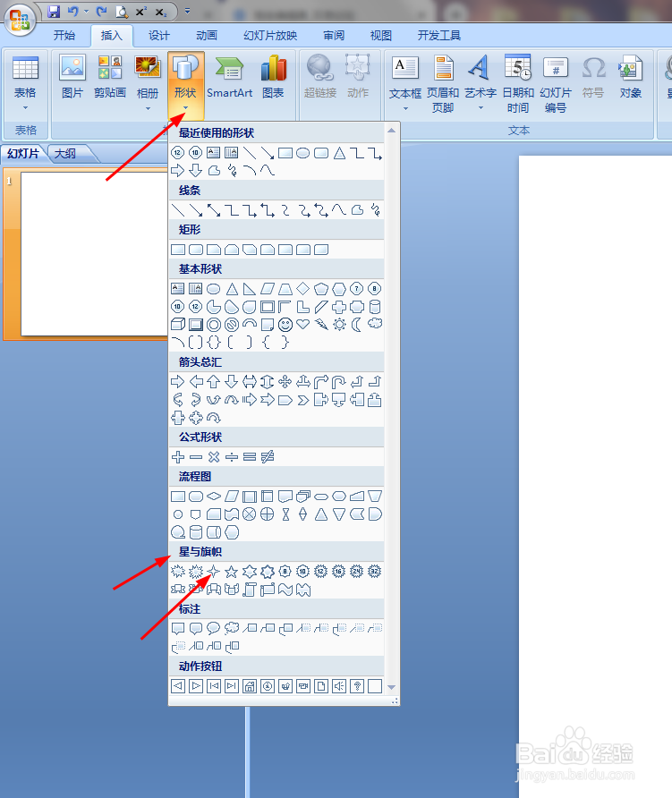The image size is (672, 798).
Task: Switch to the 大纲 outline pane tab
Action: click(65, 153)
